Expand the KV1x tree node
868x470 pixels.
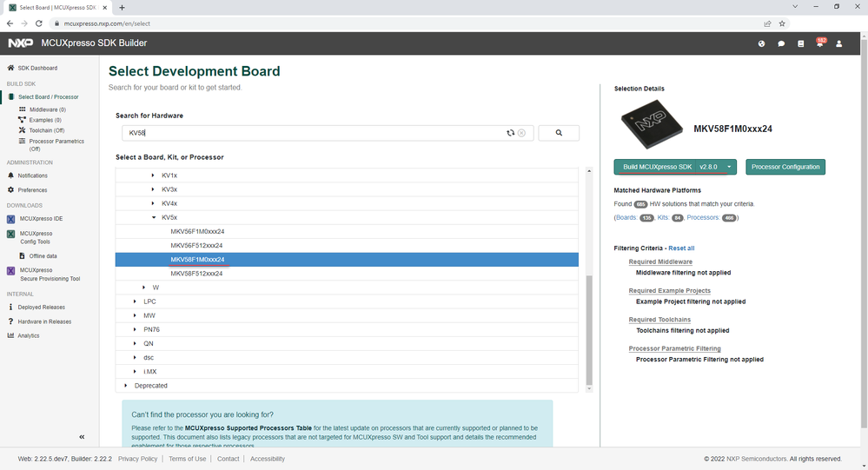(x=153, y=175)
